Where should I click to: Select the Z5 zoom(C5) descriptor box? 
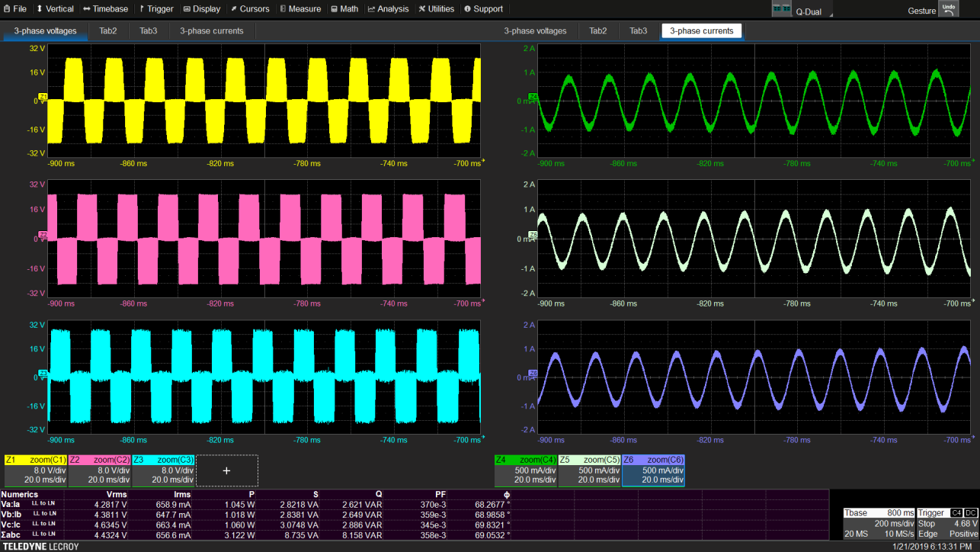coord(589,470)
